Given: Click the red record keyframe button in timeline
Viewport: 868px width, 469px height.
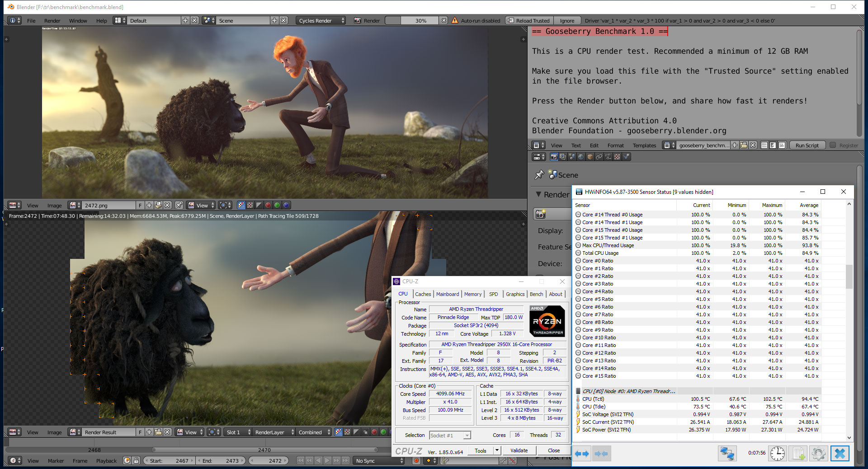Looking at the screenshot, I should (x=416, y=460).
